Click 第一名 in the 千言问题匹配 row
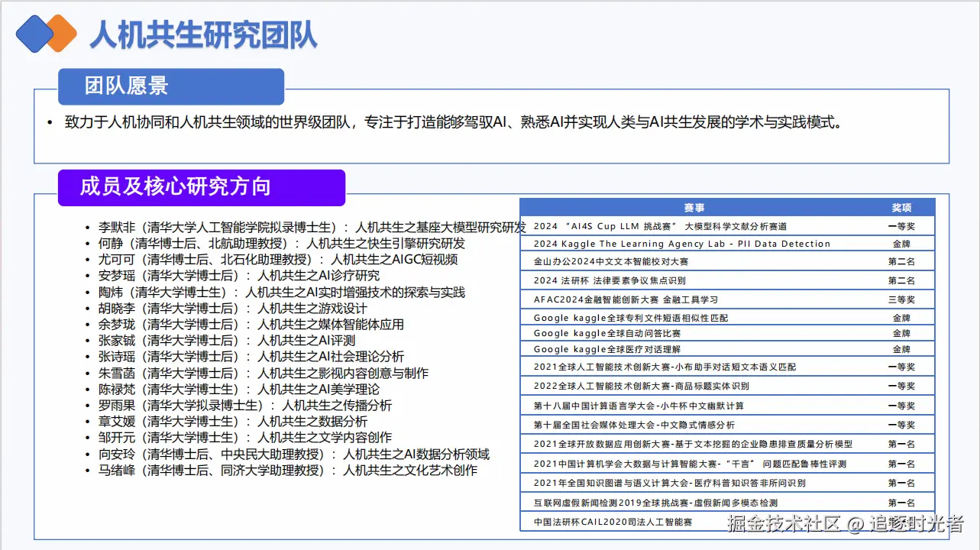 901,464
